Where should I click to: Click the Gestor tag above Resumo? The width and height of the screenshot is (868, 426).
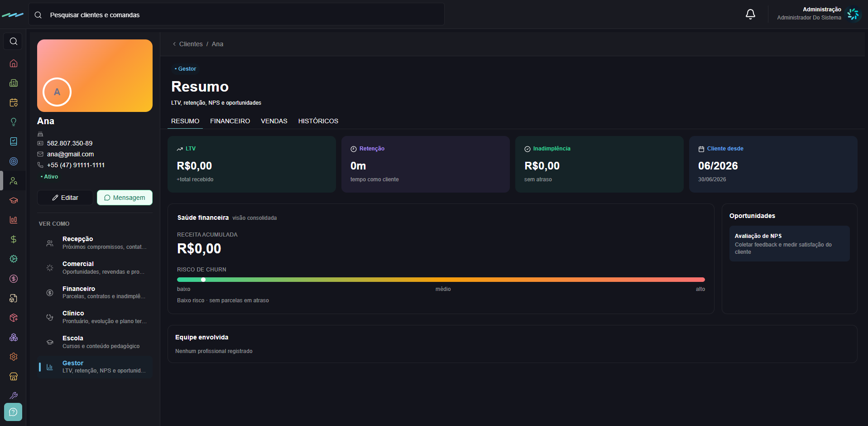[186, 69]
